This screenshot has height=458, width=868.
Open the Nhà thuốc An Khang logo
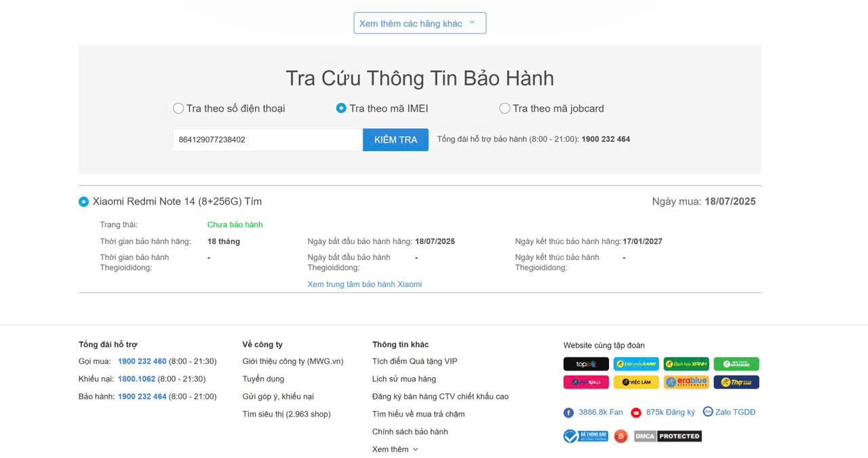click(x=736, y=365)
